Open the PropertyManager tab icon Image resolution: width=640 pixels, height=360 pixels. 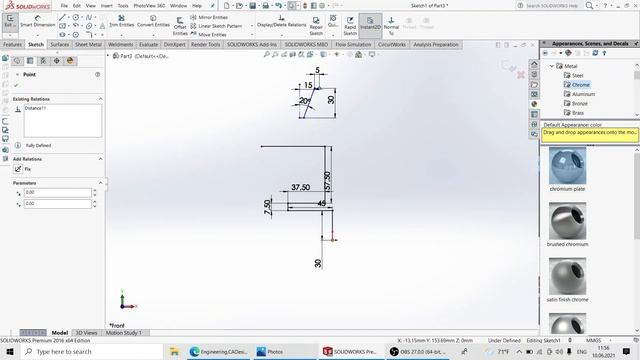[30, 61]
